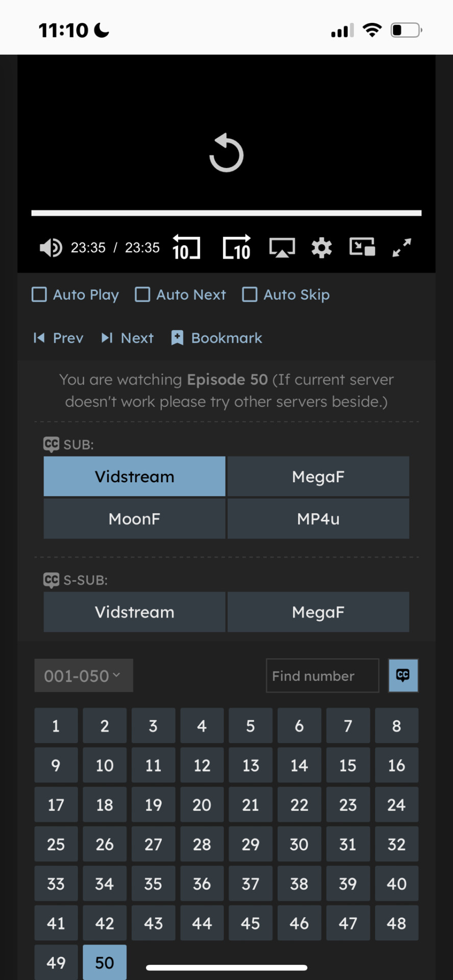Go back to the Prev episode
The width and height of the screenshot is (453, 980).
pyautogui.click(x=58, y=338)
